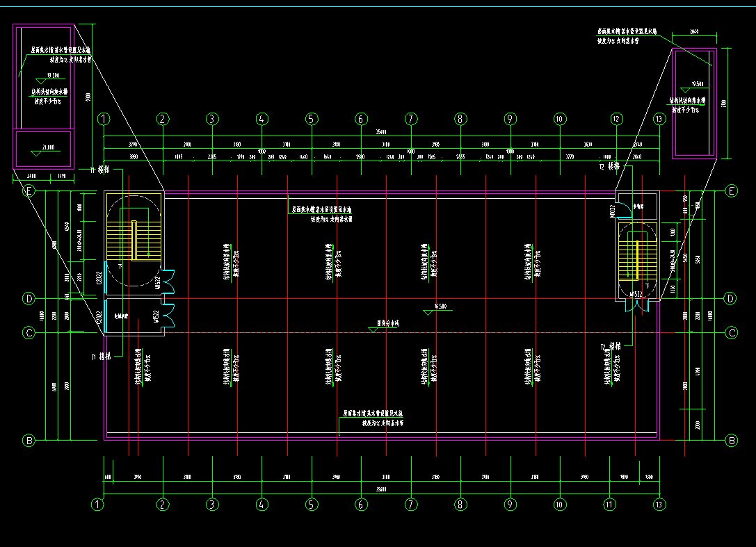Select axis bubble E on left side
Viewport: 756px width, 547px height.
29,190
